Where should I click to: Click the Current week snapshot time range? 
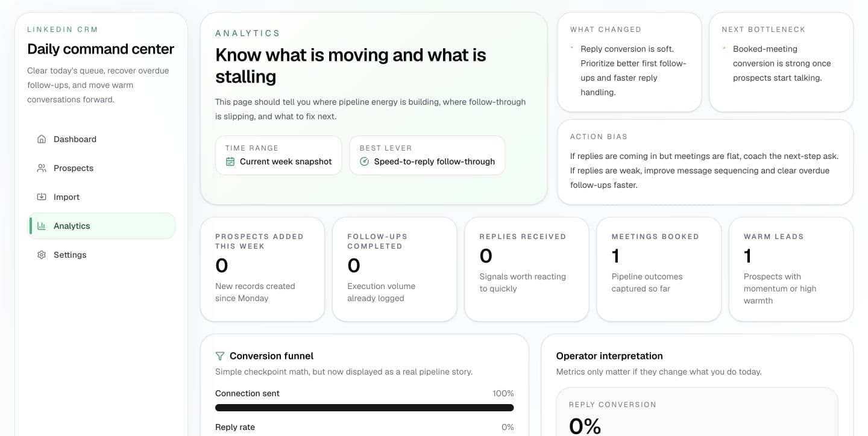[x=278, y=155]
